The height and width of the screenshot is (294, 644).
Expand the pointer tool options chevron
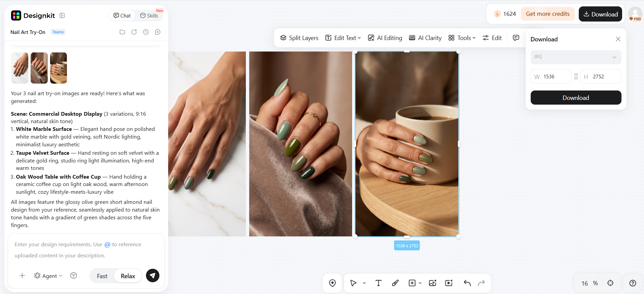pos(364,283)
